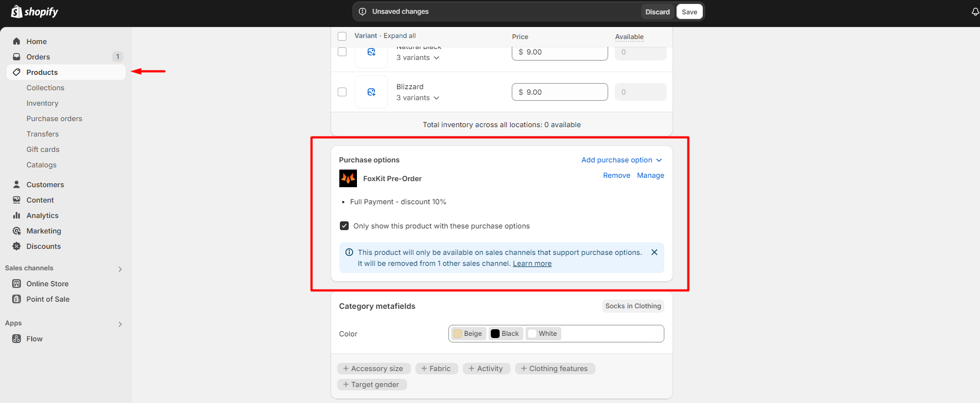Click the Black color chip
Screen dimensions: 980x403
pyautogui.click(x=505, y=334)
